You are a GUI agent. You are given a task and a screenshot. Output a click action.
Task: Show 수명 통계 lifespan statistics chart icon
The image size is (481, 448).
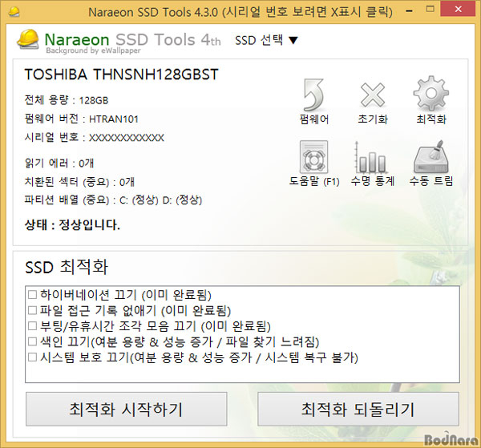tap(372, 157)
